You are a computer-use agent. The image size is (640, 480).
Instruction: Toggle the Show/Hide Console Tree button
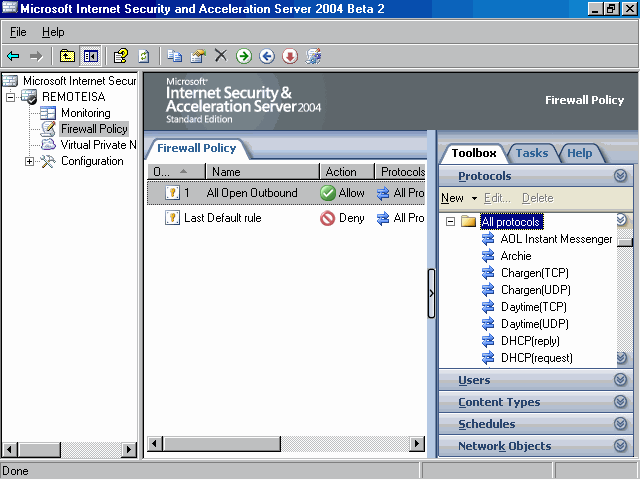(x=91, y=56)
